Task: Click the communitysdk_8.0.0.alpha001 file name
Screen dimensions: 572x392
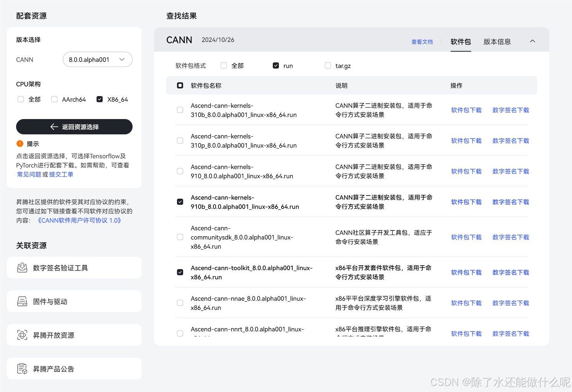Action: (242, 237)
